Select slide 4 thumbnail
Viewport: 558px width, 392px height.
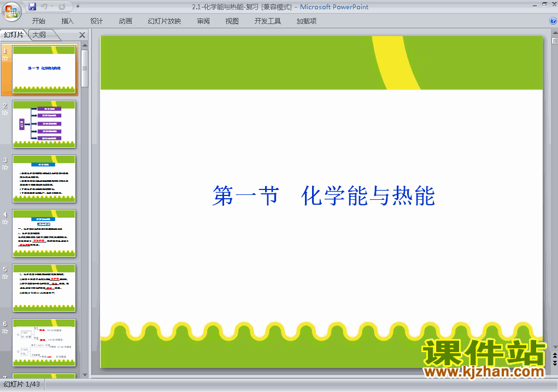[x=44, y=234]
